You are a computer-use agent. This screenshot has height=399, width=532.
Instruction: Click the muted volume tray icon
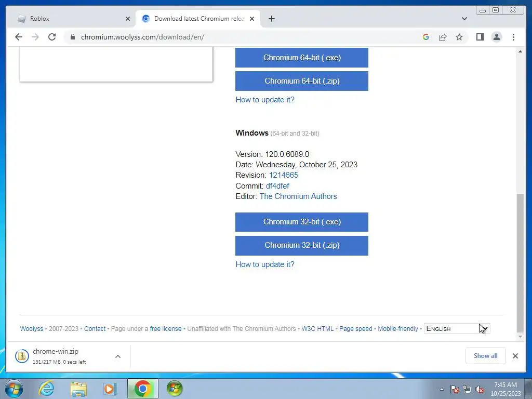coord(480,390)
